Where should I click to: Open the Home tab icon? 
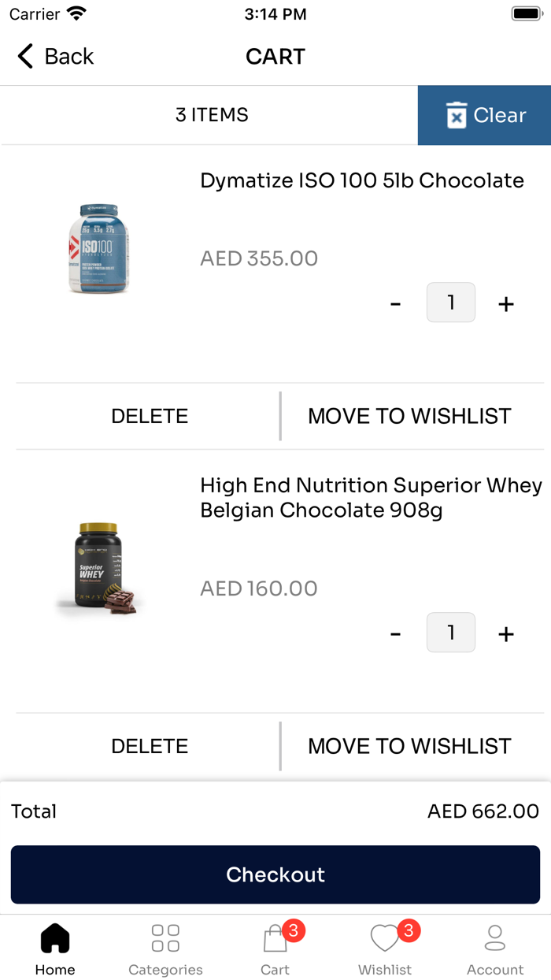(x=54, y=937)
